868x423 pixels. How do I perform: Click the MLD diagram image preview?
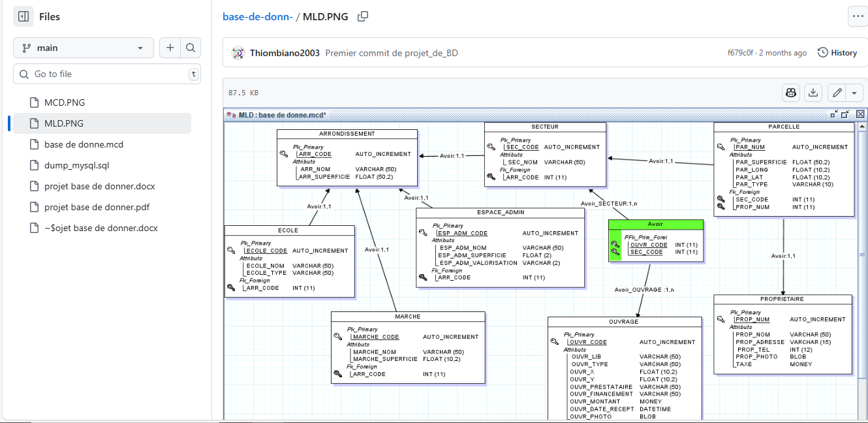pyautogui.click(x=546, y=264)
